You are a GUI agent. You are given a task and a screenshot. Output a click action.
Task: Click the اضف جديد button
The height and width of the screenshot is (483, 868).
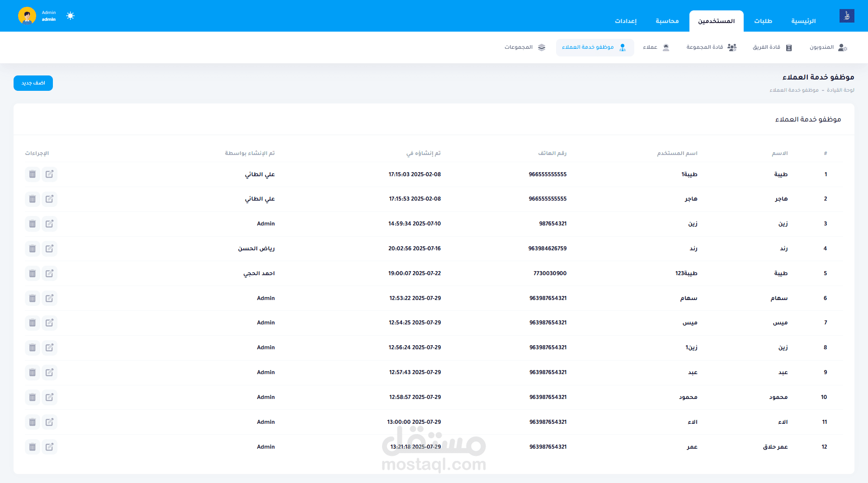tap(33, 83)
